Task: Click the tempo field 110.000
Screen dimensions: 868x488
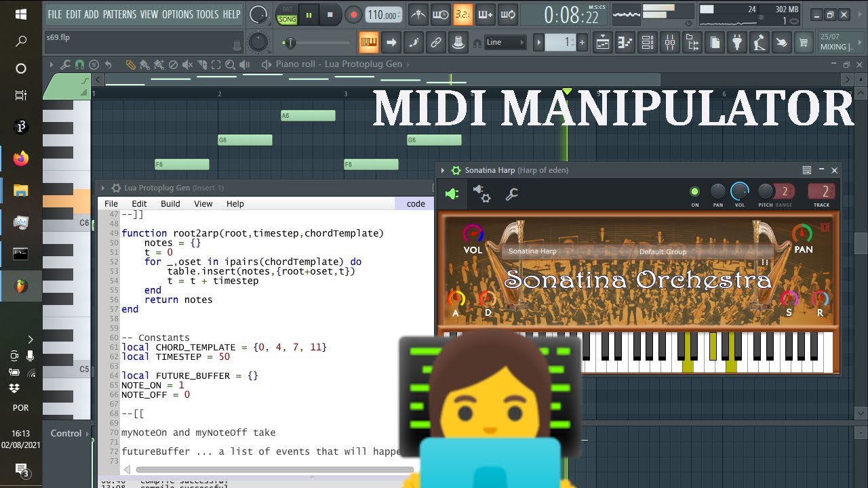Action: pyautogui.click(x=384, y=14)
